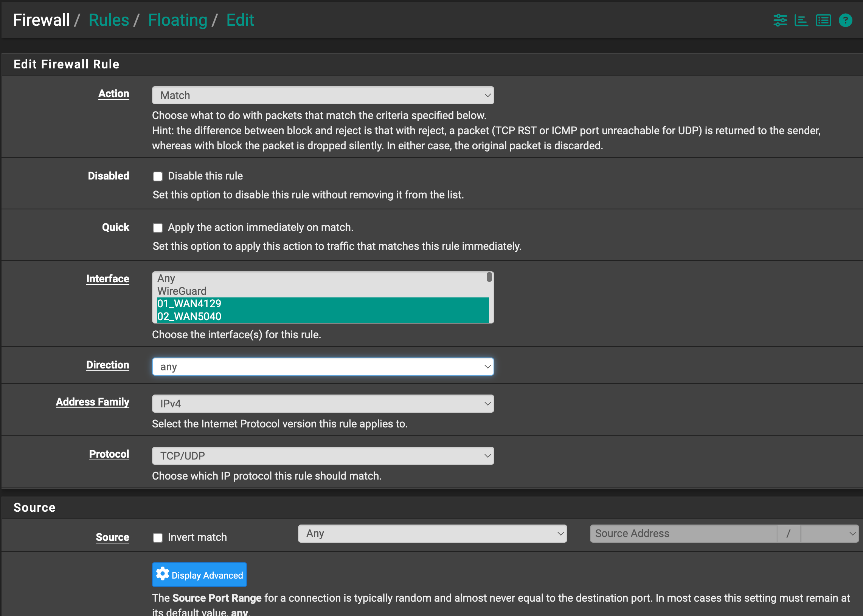
Task: Open the bar chart status icon
Action: tap(801, 20)
